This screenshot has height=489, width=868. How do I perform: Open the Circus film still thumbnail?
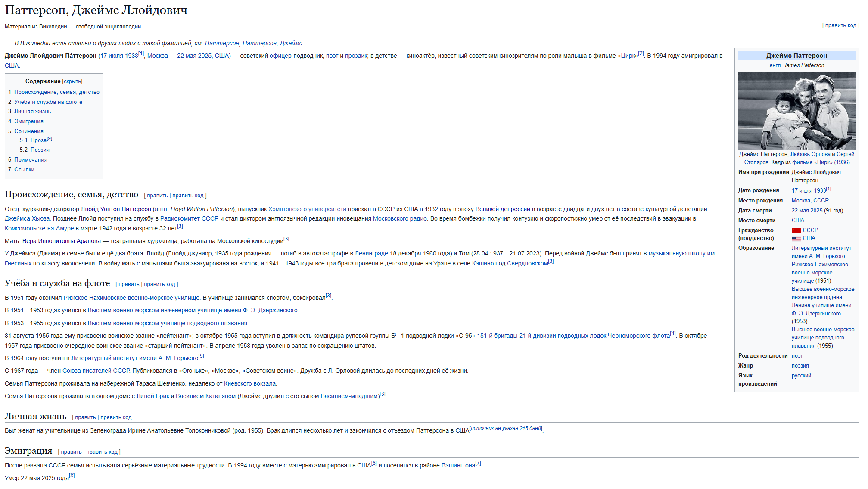tap(796, 111)
